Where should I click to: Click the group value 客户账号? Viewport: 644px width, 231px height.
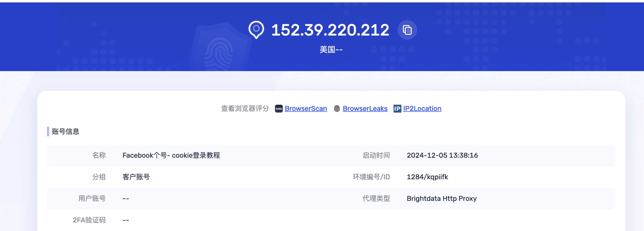(136, 177)
